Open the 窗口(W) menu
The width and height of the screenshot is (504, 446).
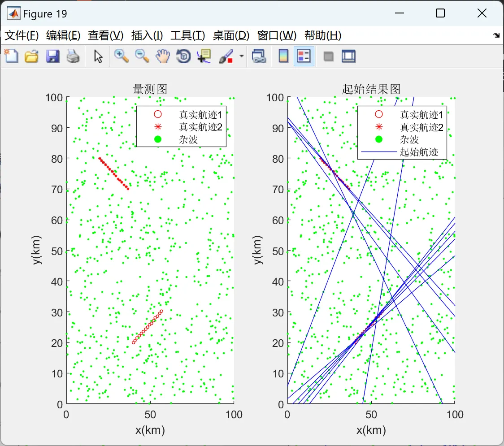click(277, 35)
